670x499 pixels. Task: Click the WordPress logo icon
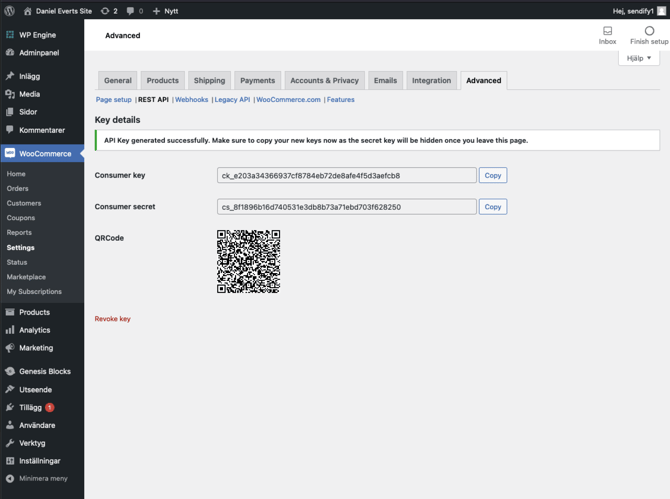(x=10, y=11)
